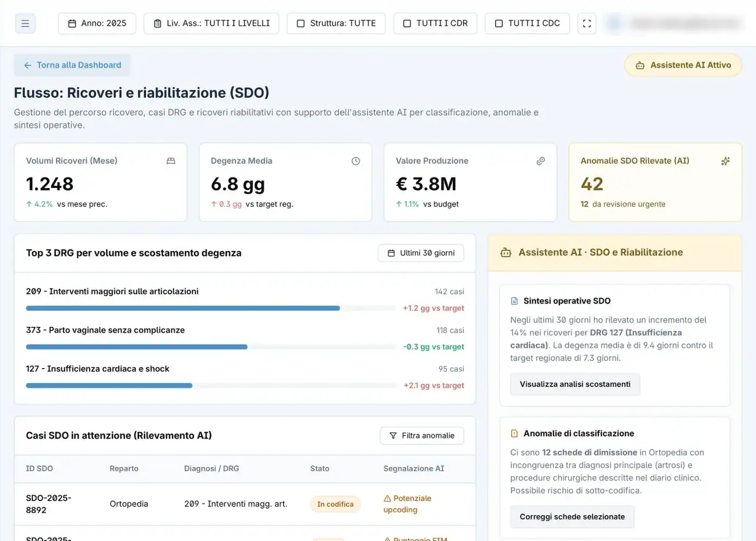
Task: Click the Diagnosi / DRG column header
Action: [212, 469]
